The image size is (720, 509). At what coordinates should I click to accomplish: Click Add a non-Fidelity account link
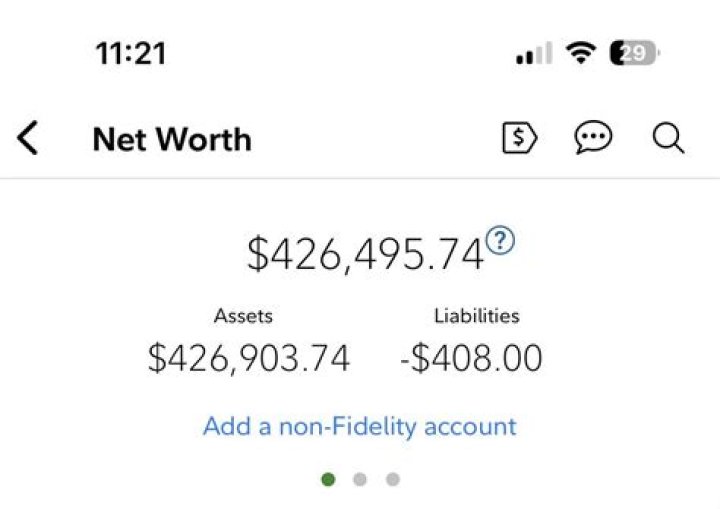coord(360,426)
